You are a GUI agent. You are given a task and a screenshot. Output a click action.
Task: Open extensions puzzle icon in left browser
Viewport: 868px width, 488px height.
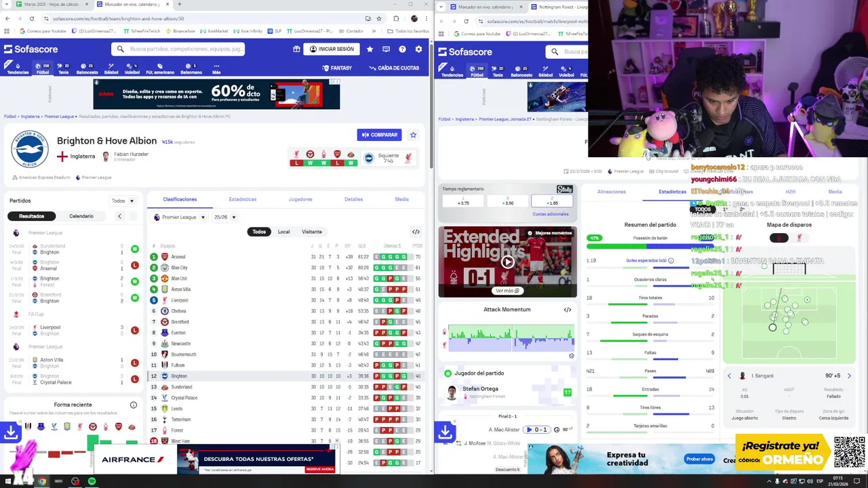click(396, 18)
